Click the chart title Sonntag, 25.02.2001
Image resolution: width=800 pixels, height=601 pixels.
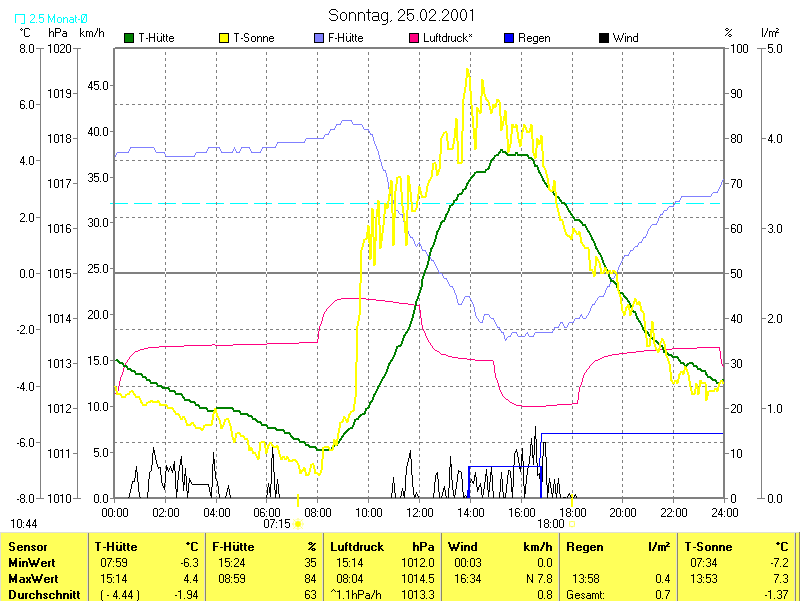point(401,15)
